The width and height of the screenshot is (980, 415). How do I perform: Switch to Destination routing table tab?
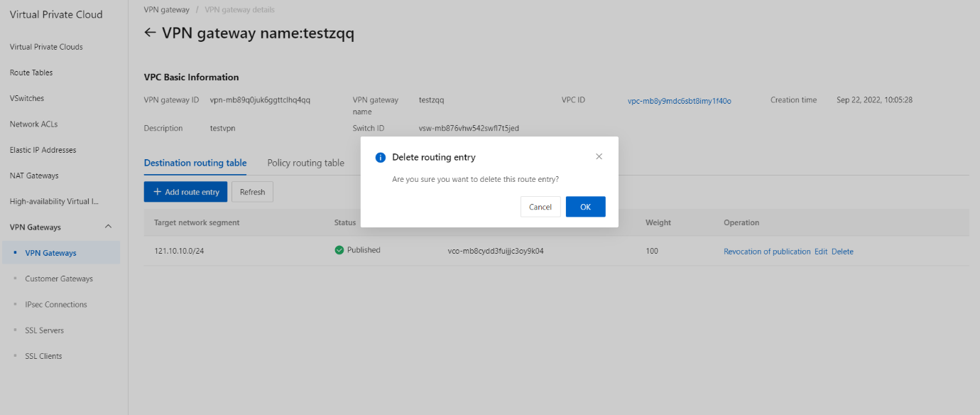(x=195, y=163)
